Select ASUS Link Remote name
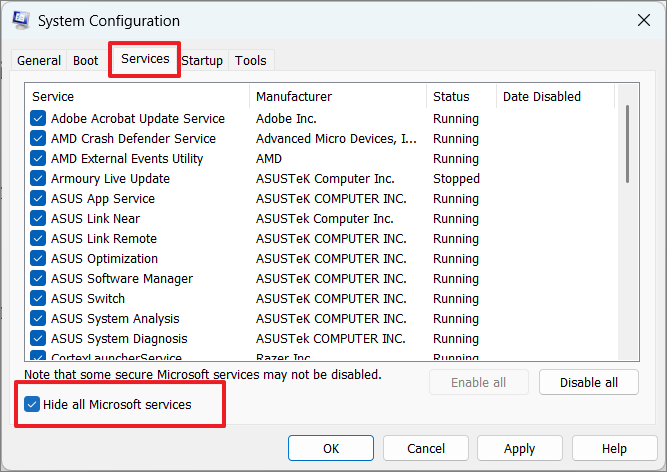The height and width of the screenshot is (472, 667). 104,239
